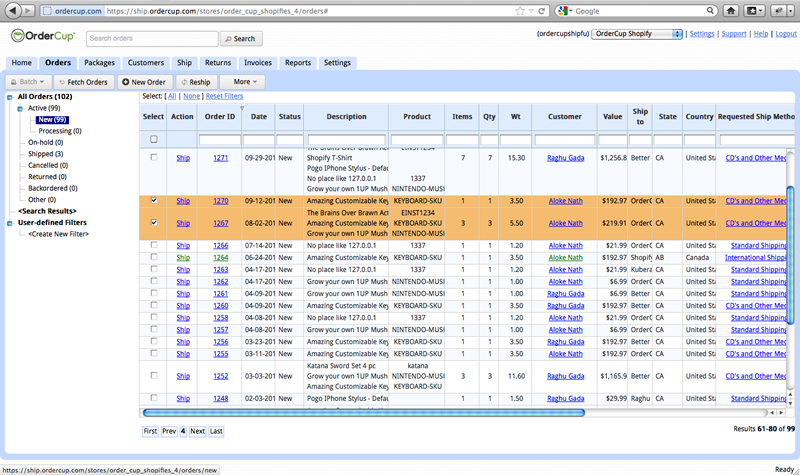
Task: Create a New Order
Action: (144, 82)
